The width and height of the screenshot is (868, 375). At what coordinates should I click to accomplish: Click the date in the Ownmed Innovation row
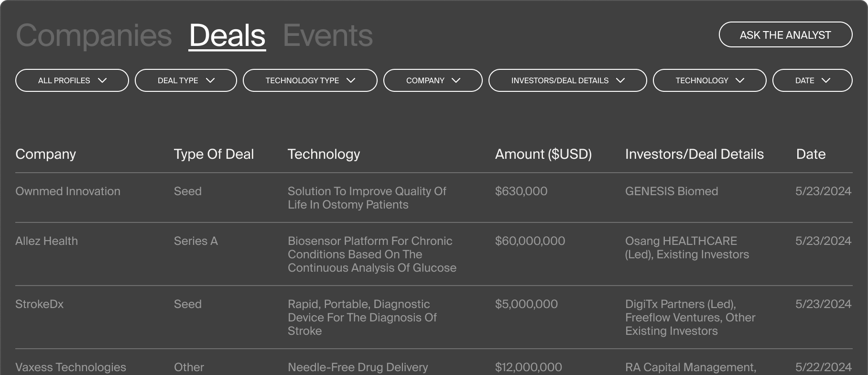click(823, 191)
